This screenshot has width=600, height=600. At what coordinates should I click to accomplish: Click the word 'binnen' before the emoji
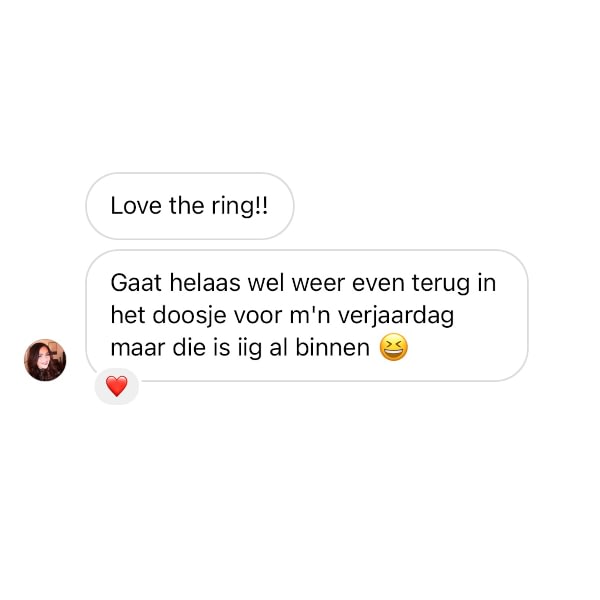333,348
